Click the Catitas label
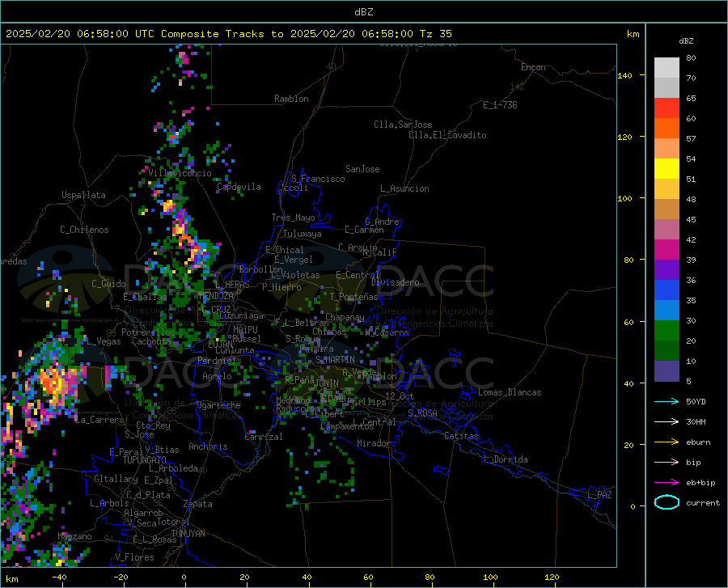This screenshot has height=588, width=728. [x=461, y=436]
